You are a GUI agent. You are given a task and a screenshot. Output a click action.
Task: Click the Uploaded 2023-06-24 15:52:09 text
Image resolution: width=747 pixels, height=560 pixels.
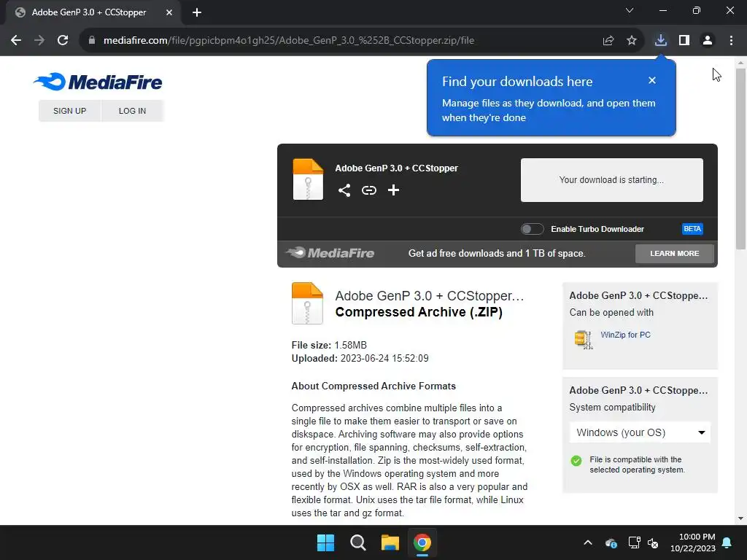click(360, 358)
